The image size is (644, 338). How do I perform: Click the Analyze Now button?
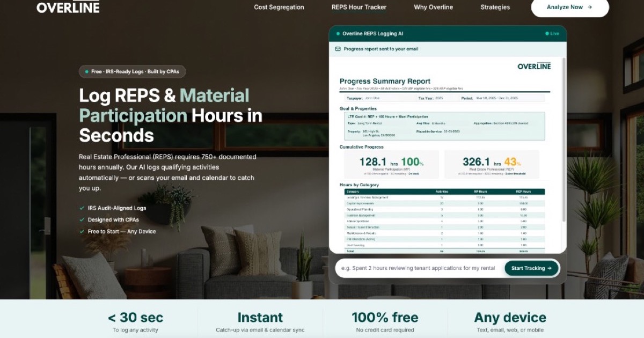pos(570,7)
